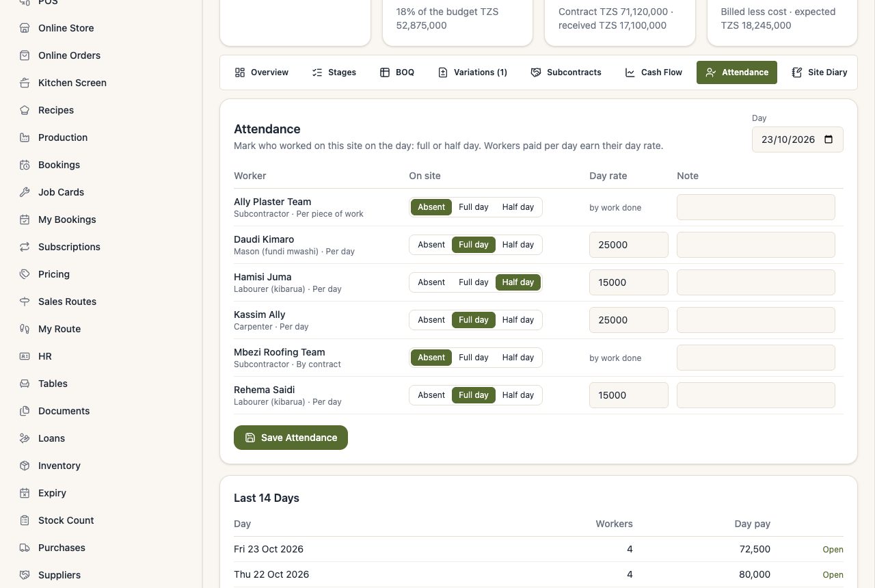Open Subscriptions repeat icon
875x588 pixels.
coord(25,247)
